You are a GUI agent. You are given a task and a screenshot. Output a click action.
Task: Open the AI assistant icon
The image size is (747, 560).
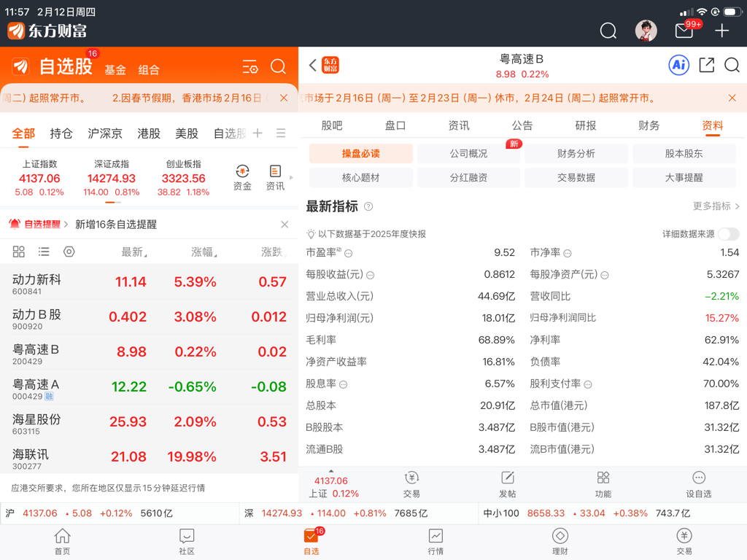pyautogui.click(x=679, y=65)
